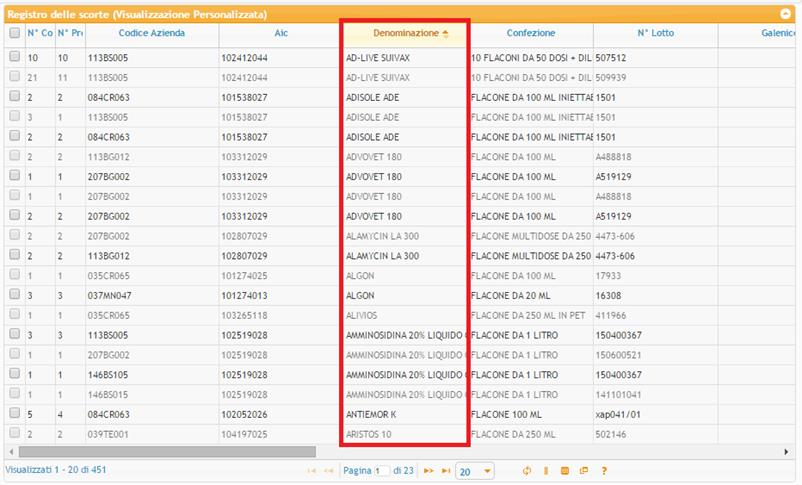Click the company code '146BS105'
The image size is (802, 485).
107,375
